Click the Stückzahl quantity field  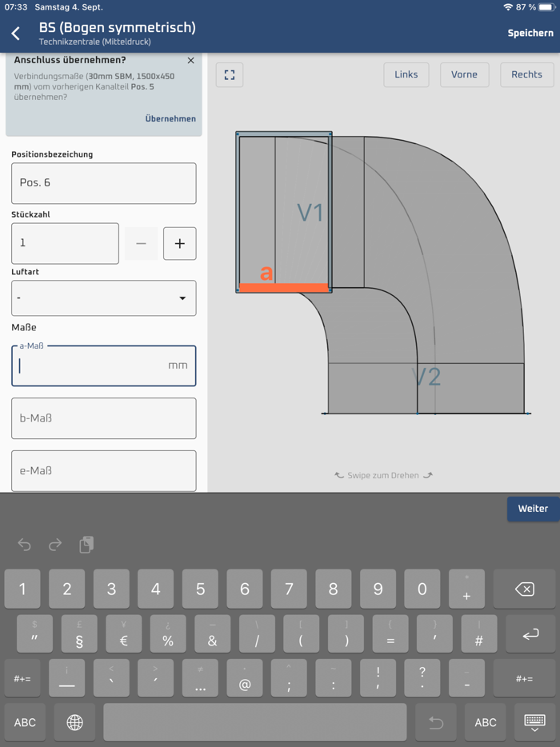click(x=66, y=243)
